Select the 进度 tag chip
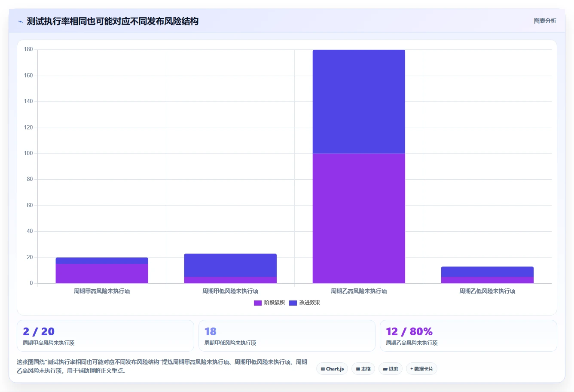 (x=390, y=369)
